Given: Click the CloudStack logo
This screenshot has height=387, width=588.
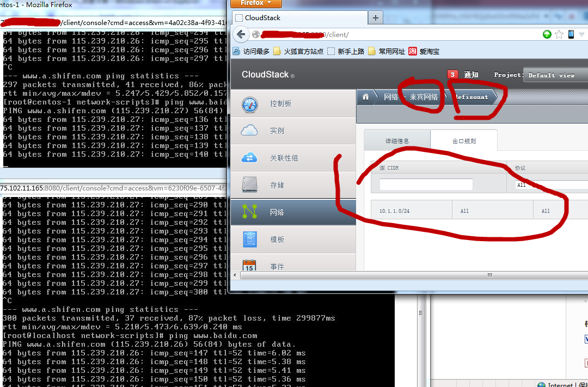Looking at the screenshot, I should tap(268, 75).
